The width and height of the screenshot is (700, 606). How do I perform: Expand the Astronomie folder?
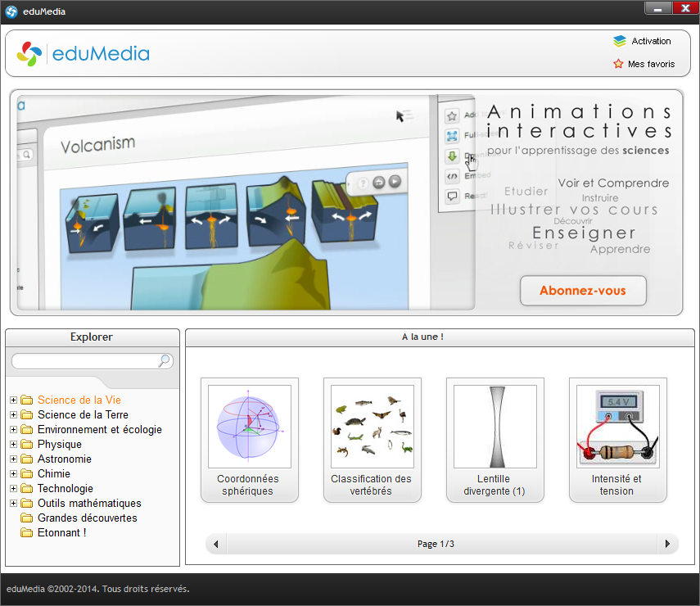(x=13, y=459)
